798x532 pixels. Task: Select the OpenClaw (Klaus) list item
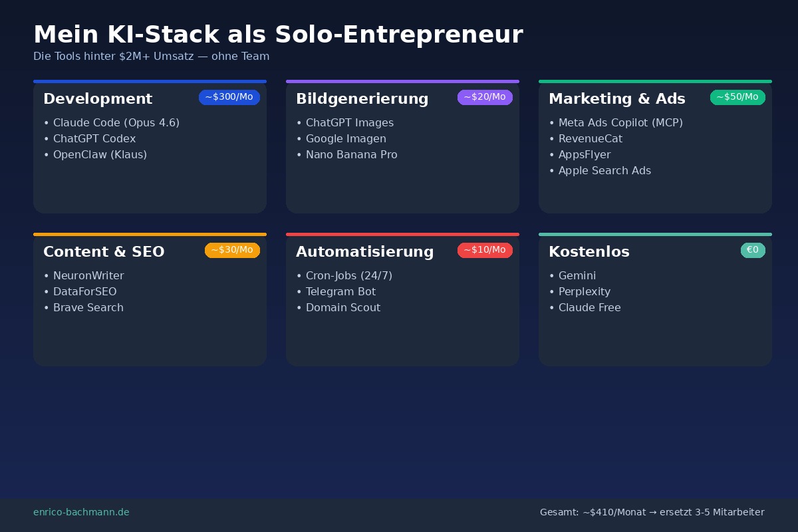[100, 155]
